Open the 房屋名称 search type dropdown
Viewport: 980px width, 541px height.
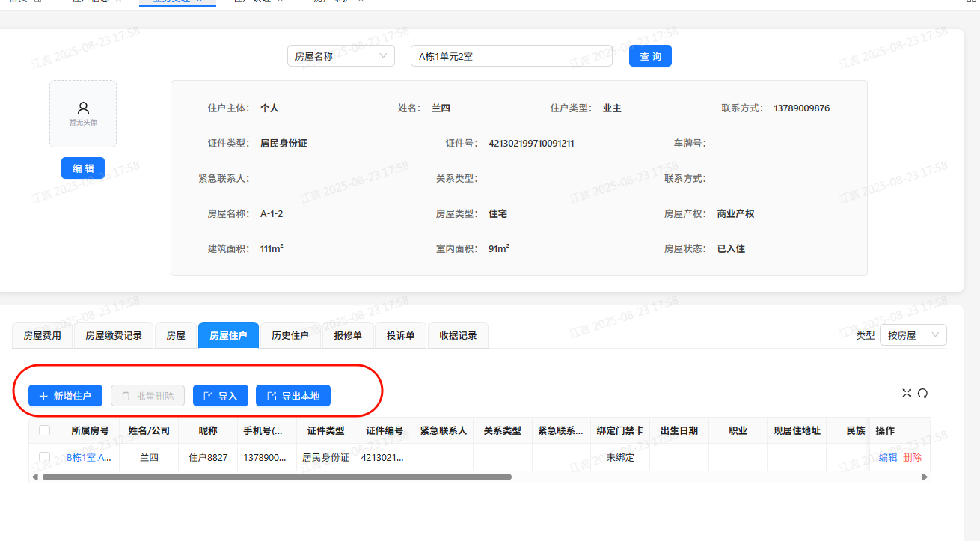(x=340, y=56)
